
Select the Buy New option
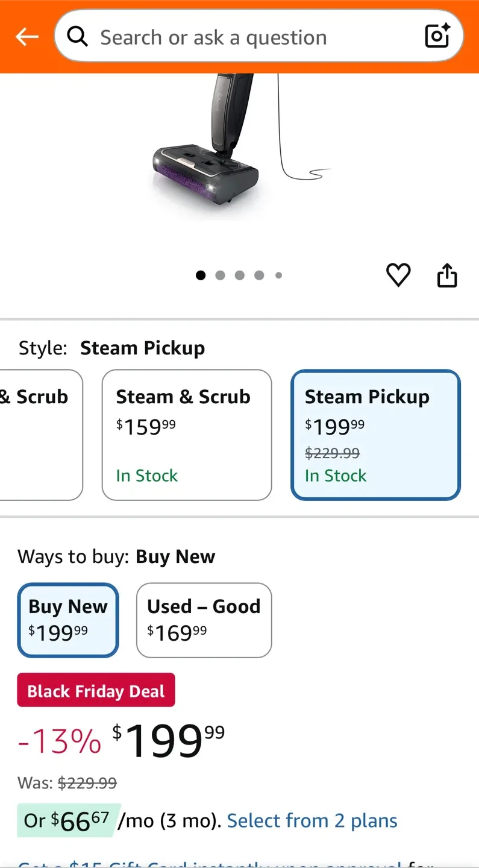tap(67, 620)
